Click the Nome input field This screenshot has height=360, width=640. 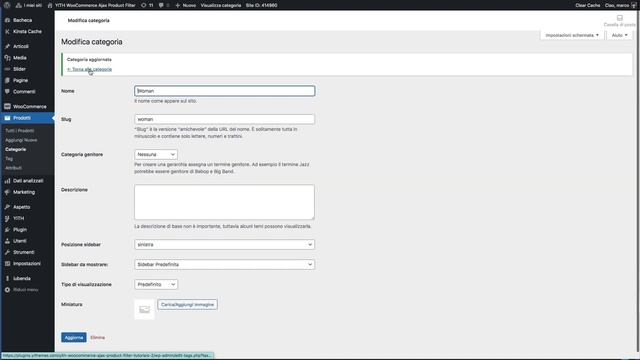click(x=224, y=91)
